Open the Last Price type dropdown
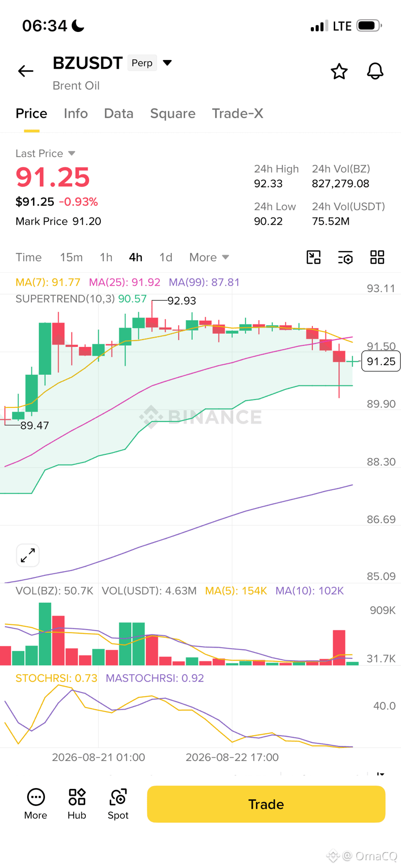401x868 pixels. pyautogui.click(x=46, y=154)
